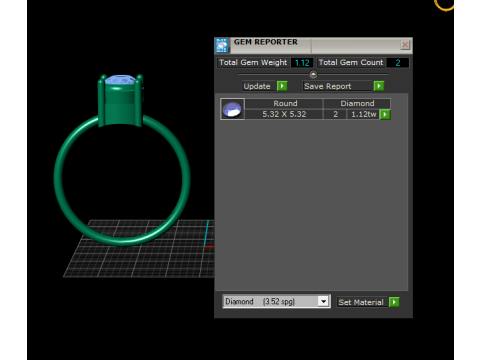480x360 pixels.
Task: Click the '5.32 X 5.32' size cell
Action: click(x=284, y=114)
